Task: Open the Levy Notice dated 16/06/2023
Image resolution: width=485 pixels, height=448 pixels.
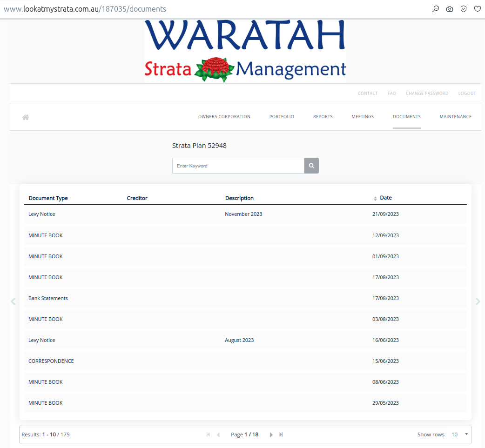Action: tap(245, 340)
